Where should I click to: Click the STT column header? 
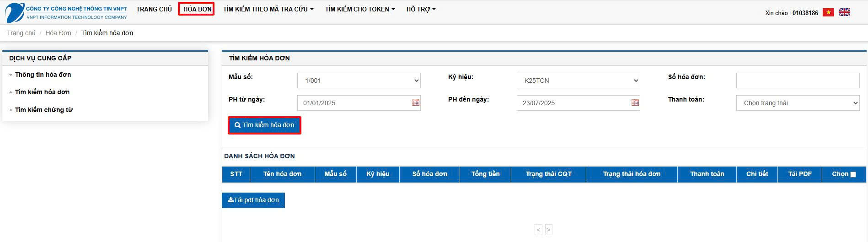[236, 174]
